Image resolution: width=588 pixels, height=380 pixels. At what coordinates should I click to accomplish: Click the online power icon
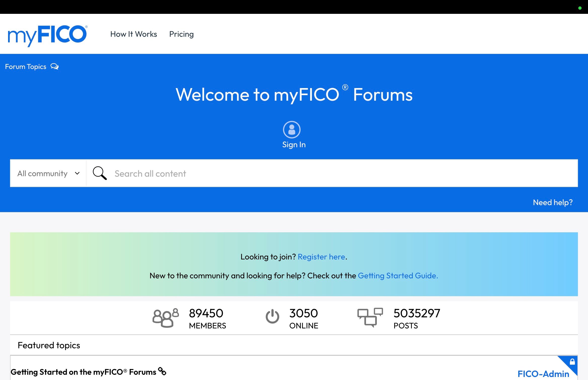[272, 316]
